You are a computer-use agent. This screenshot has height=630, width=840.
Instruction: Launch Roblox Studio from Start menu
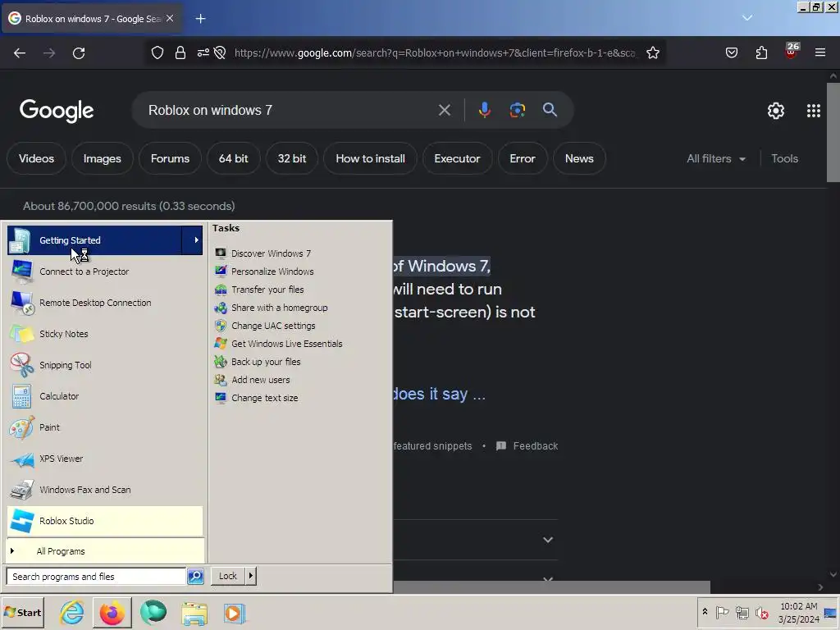pyautogui.click(x=105, y=521)
